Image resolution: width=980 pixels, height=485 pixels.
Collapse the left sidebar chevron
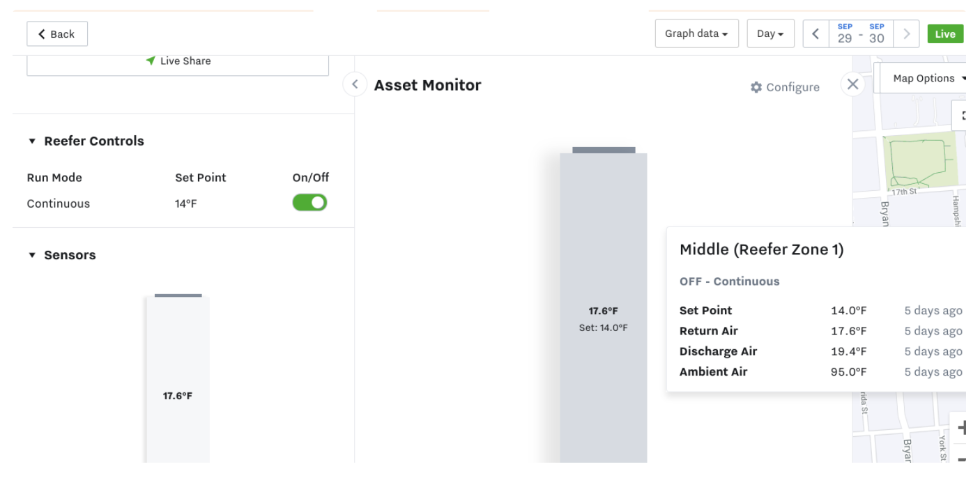355,84
